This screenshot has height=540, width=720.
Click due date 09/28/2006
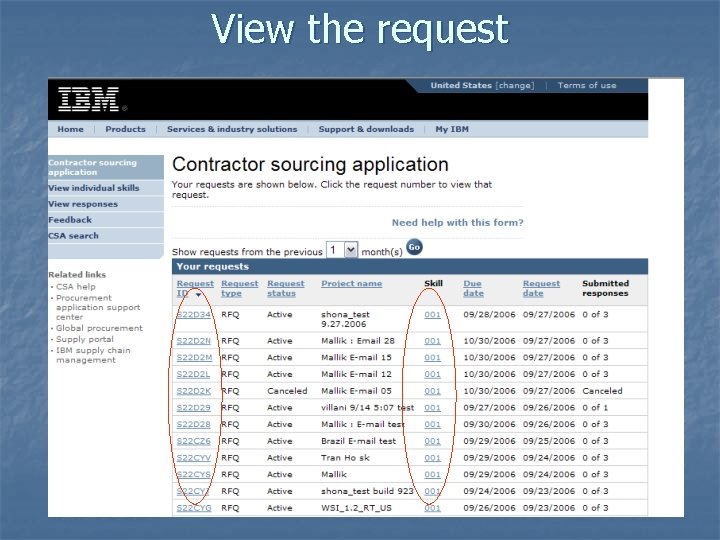[x=489, y=315]
